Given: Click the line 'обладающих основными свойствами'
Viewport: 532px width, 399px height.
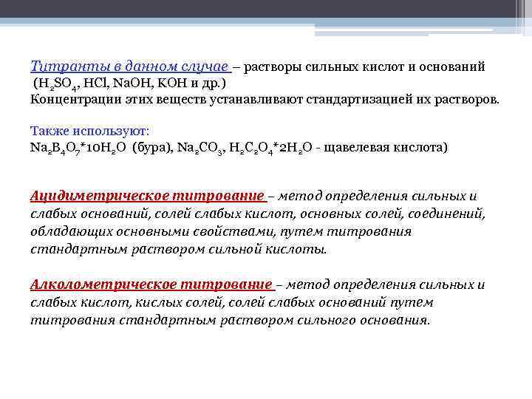Looking at the screenshot, I should tap(221, 232).
